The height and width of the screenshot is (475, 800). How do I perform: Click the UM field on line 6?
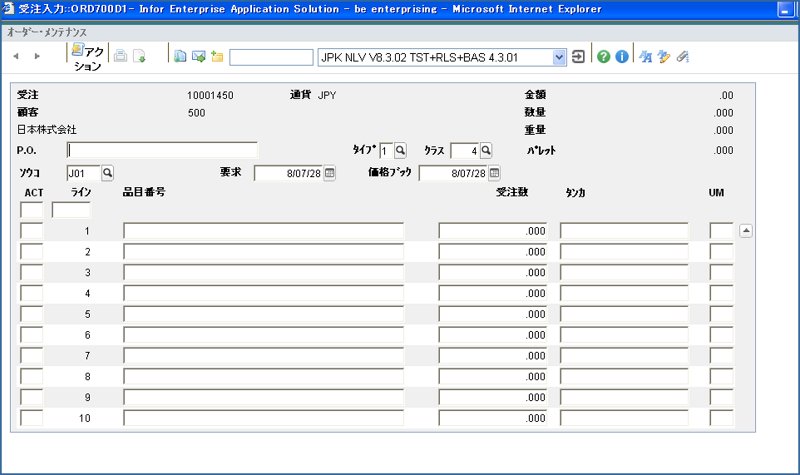[721, 335]
